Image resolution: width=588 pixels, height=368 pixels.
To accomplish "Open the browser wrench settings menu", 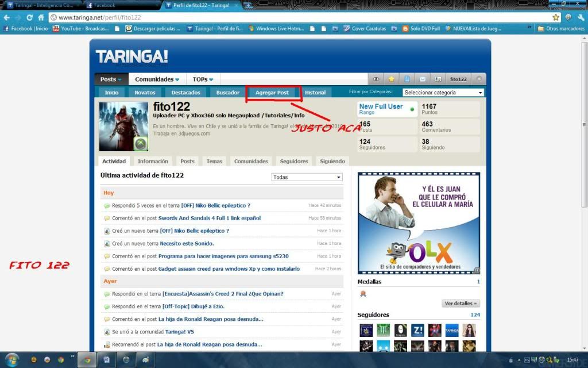I will point(581,17).
